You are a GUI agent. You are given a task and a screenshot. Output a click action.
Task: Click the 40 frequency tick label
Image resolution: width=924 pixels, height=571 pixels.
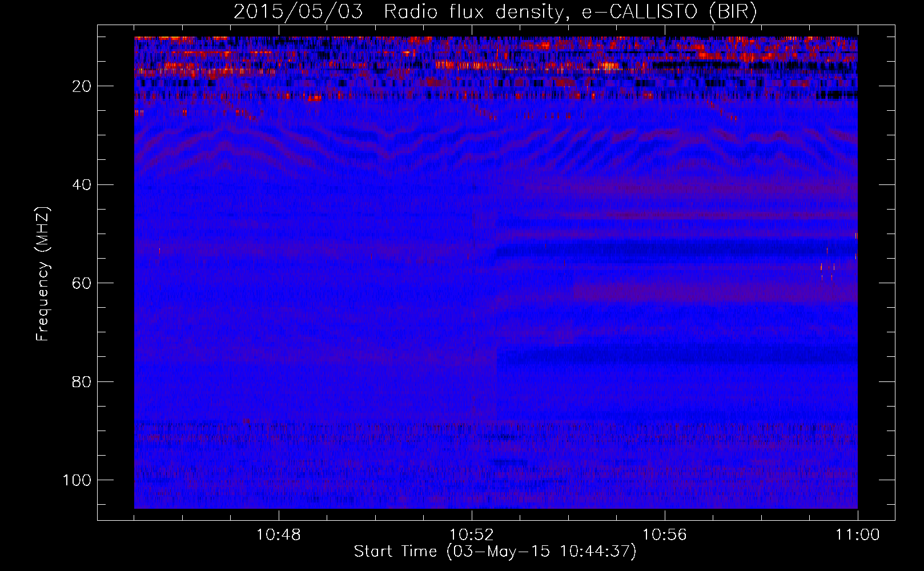click(x=82, y=185)
